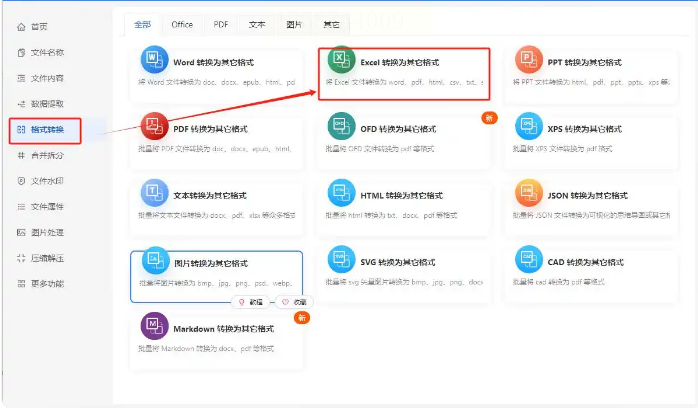Open the 'HTML 转换为其它格式' title
The height and width of the screenshot is (408, 698).
[402, 195]
